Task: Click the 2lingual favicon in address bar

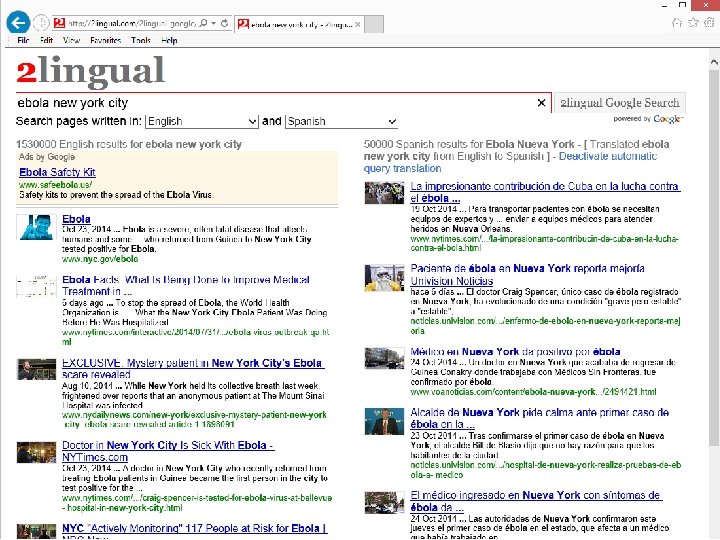Action: point(59,23)
